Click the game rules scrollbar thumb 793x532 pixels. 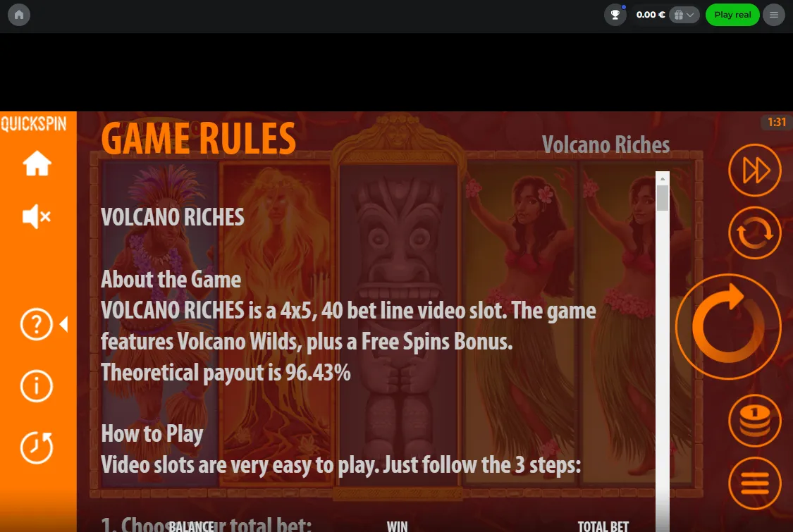[x=663, y=198]
